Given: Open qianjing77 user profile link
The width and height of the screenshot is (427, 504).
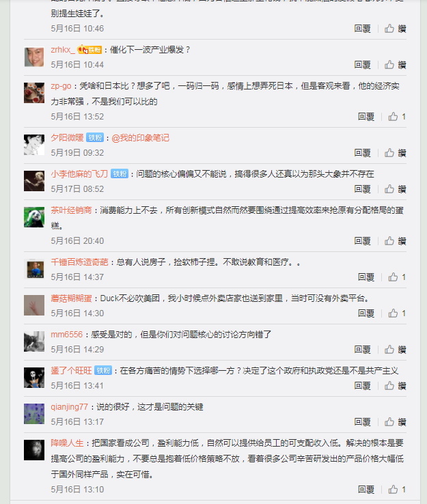Looking at the screenshot, I should [70, 407].
